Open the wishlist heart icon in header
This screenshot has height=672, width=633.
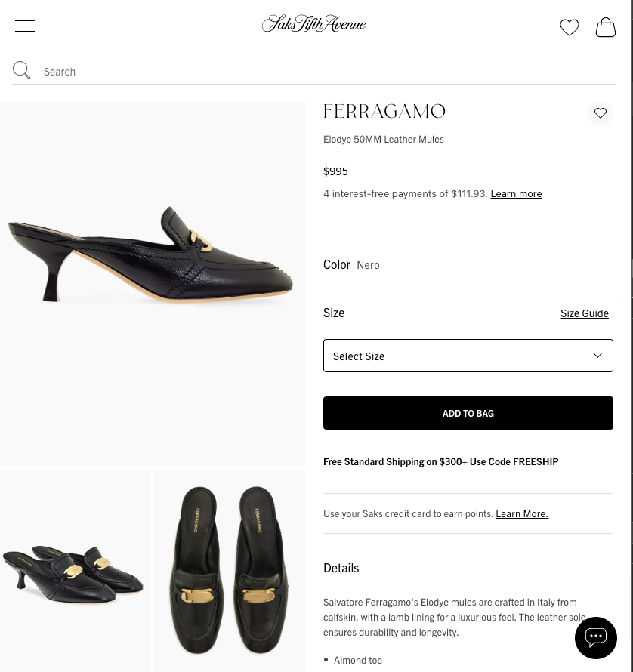click(x=570, y=27)
